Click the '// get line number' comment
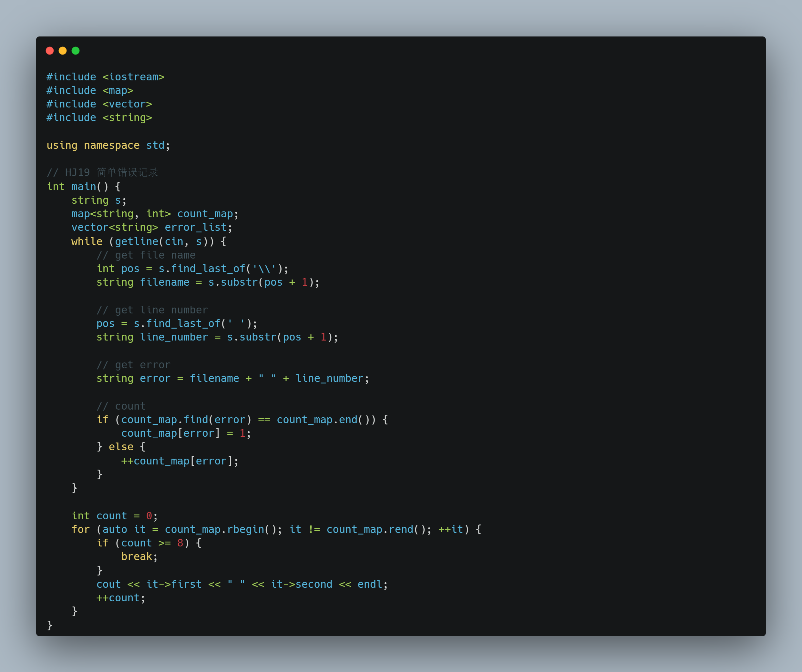The width and height of the screenshot is (802, 672). coord(152,310)
